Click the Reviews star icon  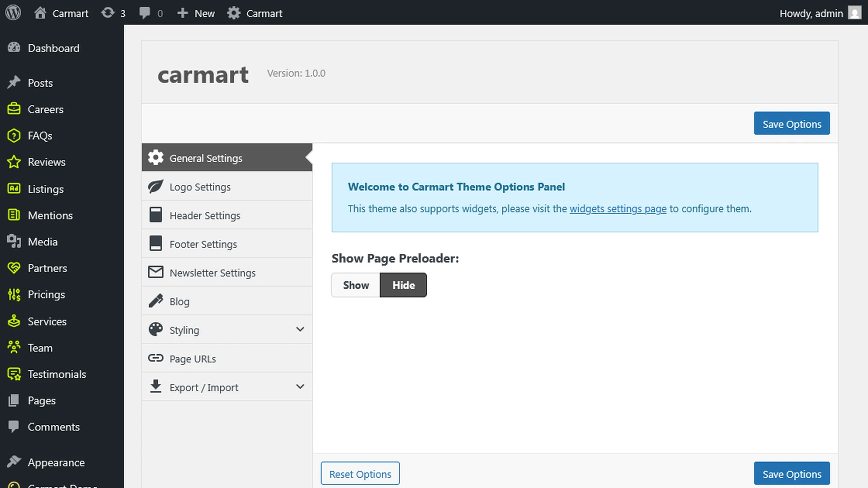tap(14, 162)
